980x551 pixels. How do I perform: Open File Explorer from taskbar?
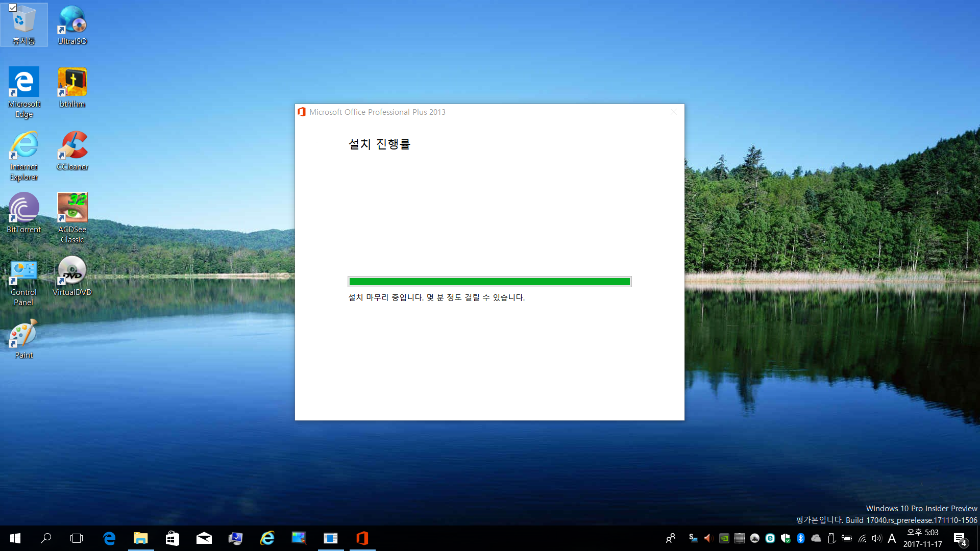point(141,538)
